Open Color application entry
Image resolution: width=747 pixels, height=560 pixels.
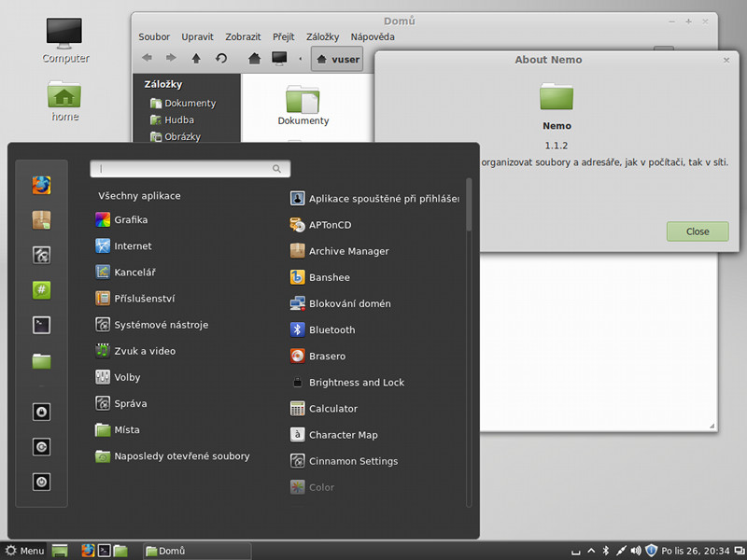[312, 487]
